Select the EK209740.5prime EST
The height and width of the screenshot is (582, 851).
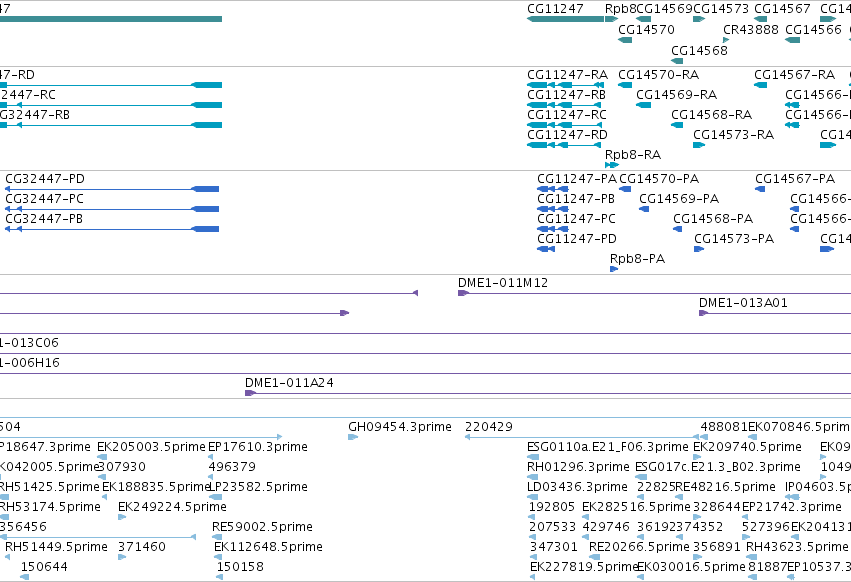pyautogui.click(x=747, y=447)
